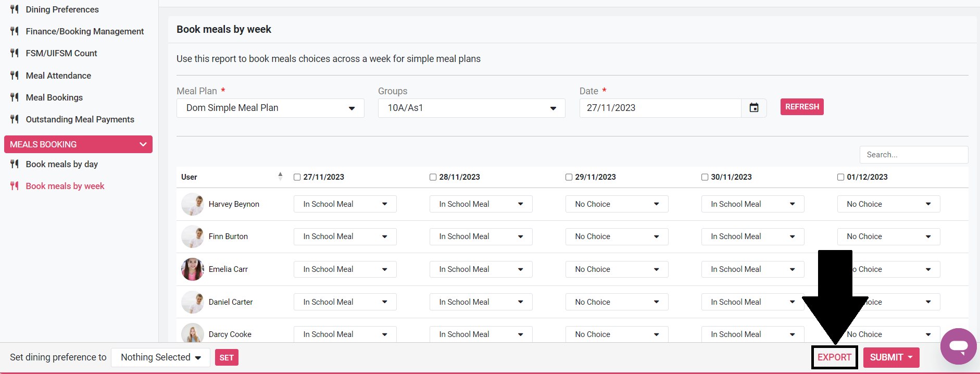Select the 01/12/2023 column checkbox
The width and height of the screenshot is (980, 374).
840,177
